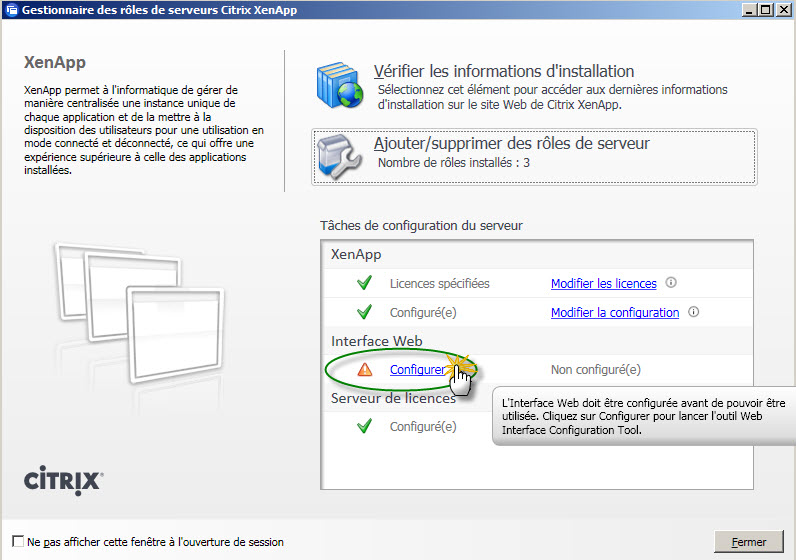
Task: Click the tooltip about Interface Web configuration
Action: pyautogui.click(x=643, y=416)
